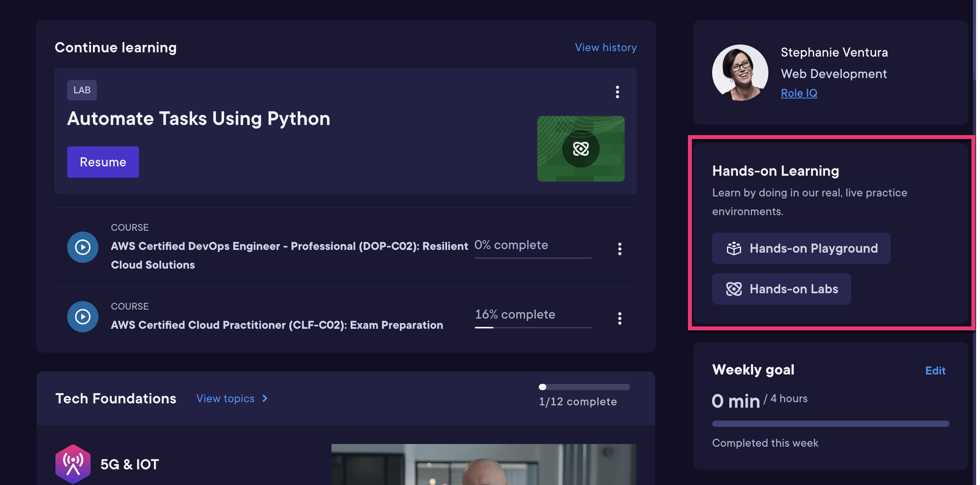This screenshot has height=485, width=980.
Task: Expand View topics in Tech Foundations
Action: pos(231,398)
